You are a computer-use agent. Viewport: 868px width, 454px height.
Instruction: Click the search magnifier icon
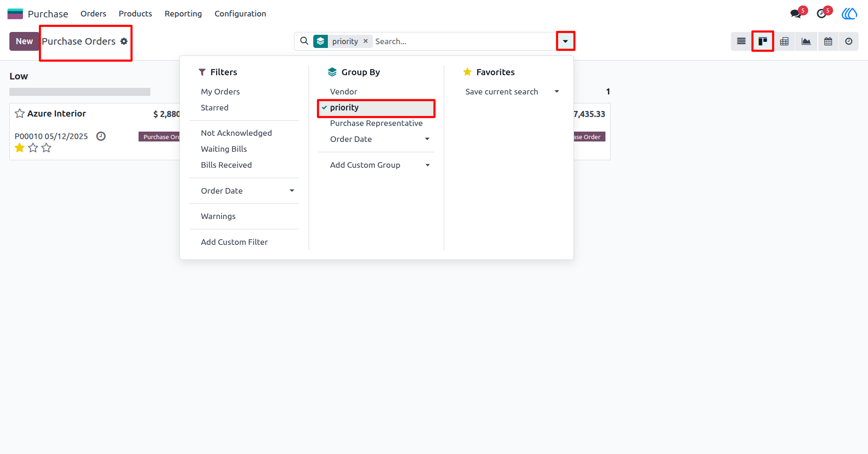304,41
